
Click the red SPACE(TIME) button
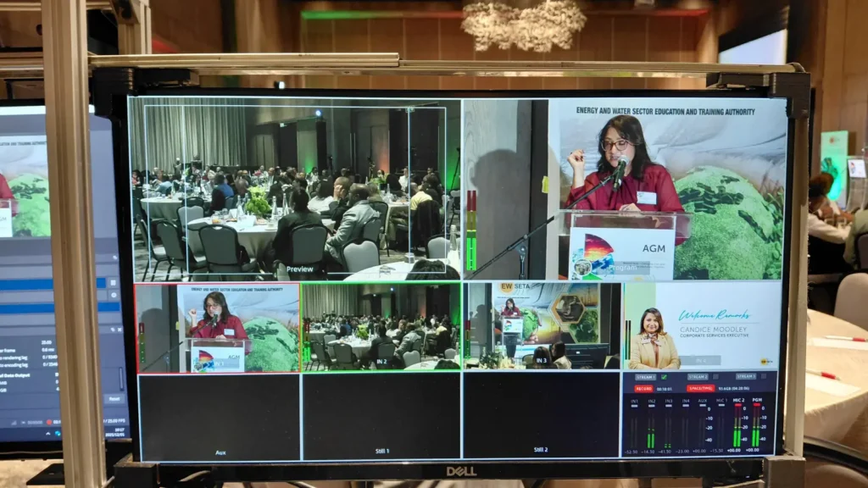(701, 388)
